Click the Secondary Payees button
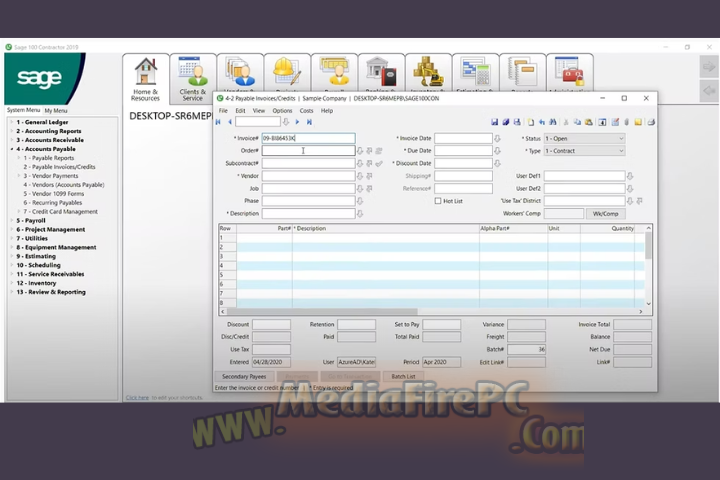This screenshot has width=720, height=480. coord(244,376)
